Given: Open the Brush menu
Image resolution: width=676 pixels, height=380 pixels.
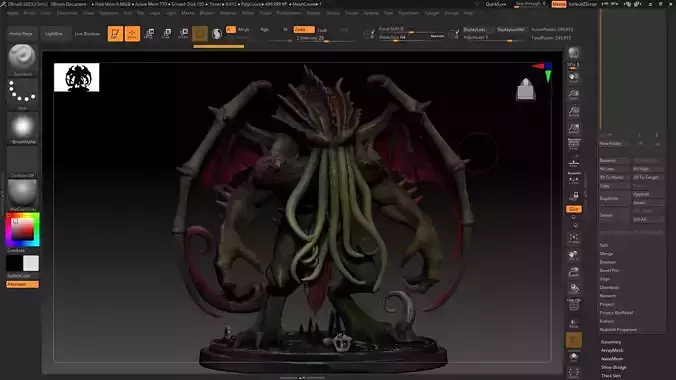Looking at the screenshot, I should point(29,13).
